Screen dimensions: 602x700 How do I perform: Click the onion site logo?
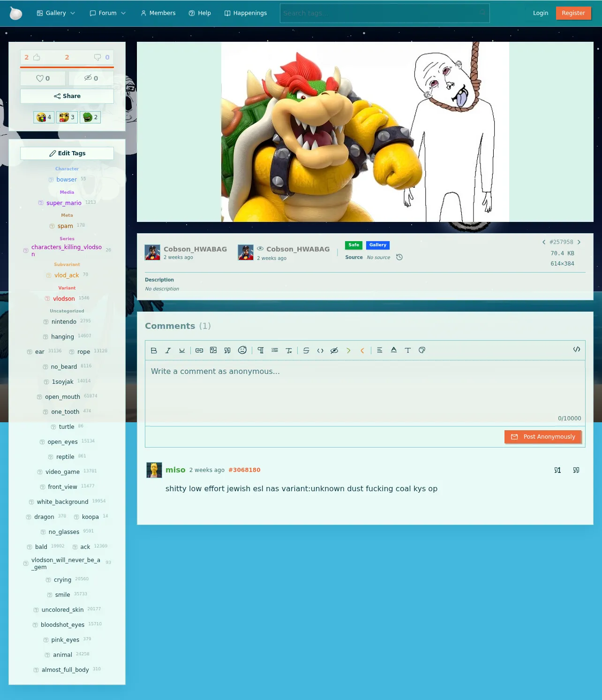(16, 13)
